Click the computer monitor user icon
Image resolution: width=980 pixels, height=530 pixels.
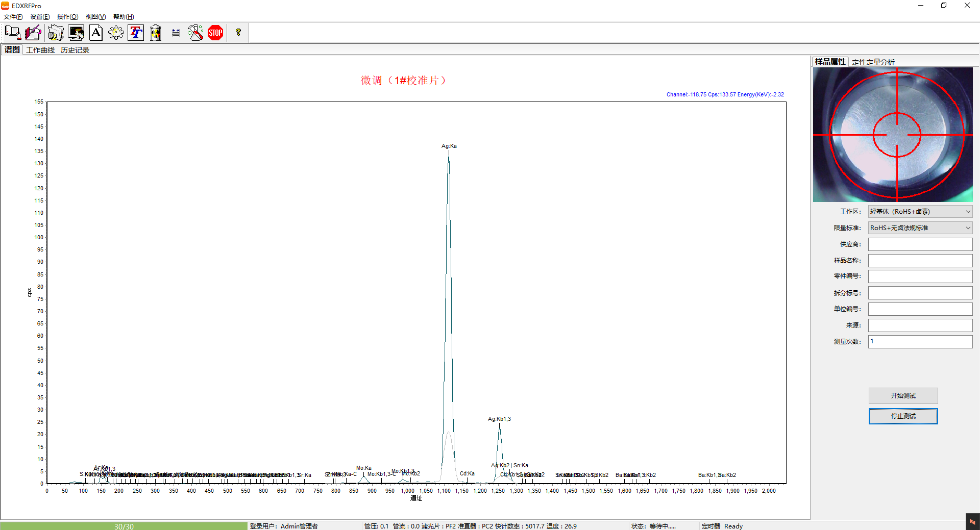pos(76,33)
